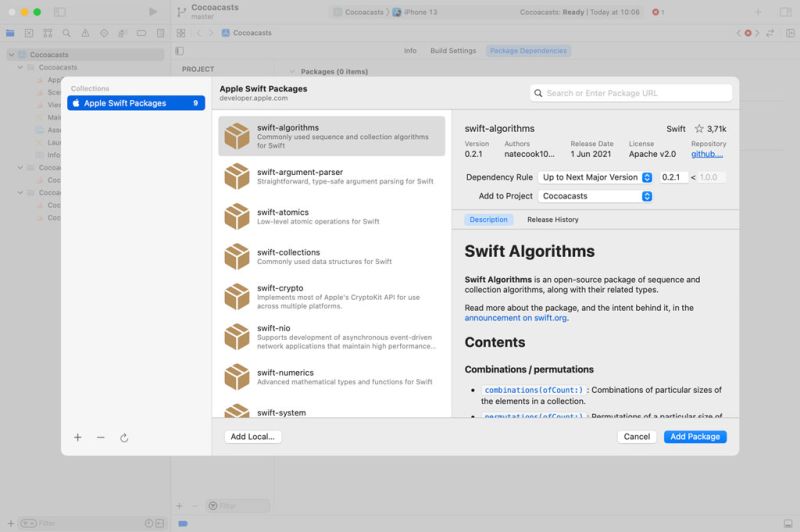
Task: Open the announcement on swift.org link
Action: point(516,318)
